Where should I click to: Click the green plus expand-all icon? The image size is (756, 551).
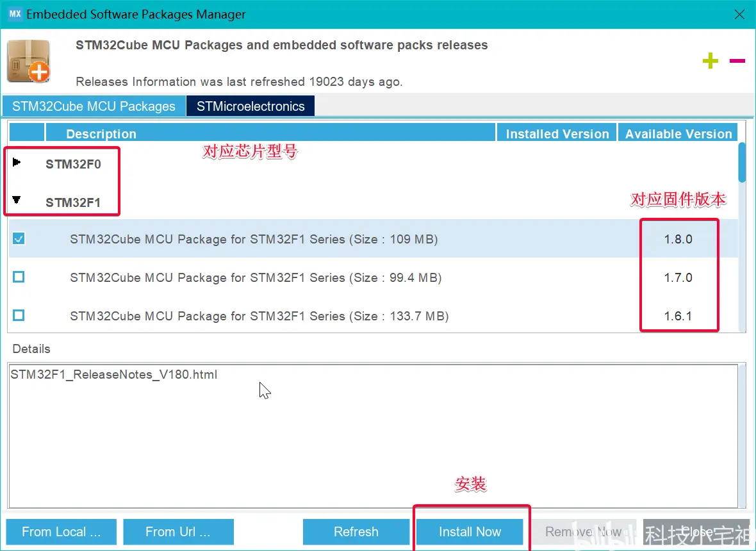(x=711, y=61)
